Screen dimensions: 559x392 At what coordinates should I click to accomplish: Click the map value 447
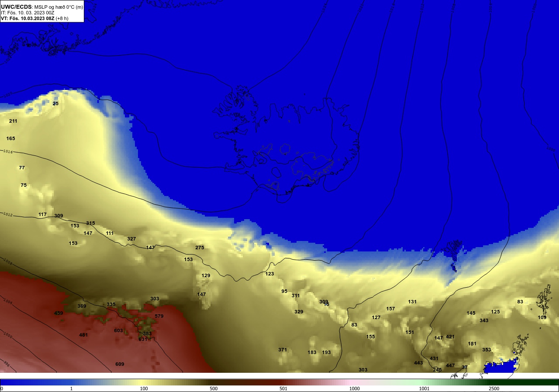450,365
